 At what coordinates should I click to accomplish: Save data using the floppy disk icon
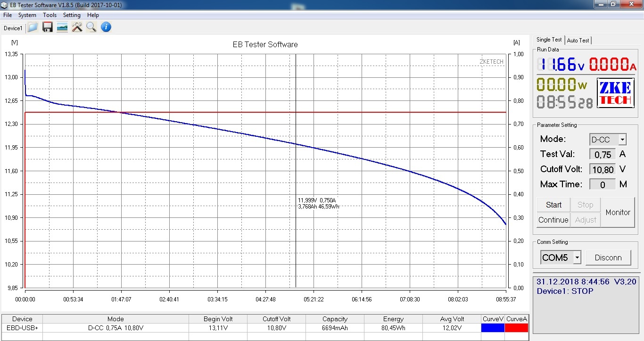pyautogui.click(x=47, y=27)
